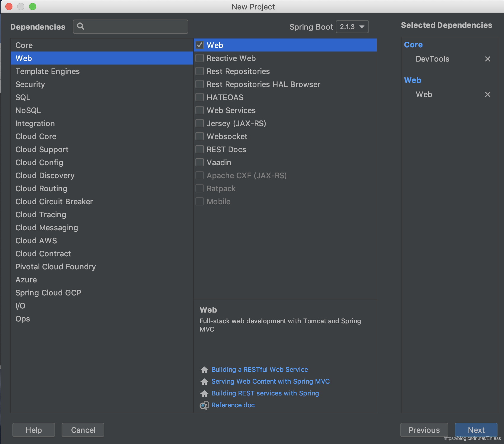
Task: Remove Web from selected dependencies
Action: pyautogui.click(x=487, y=94)
